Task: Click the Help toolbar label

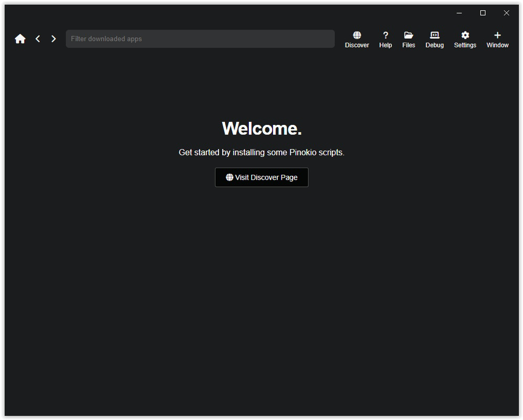Action: coord(385,45)
